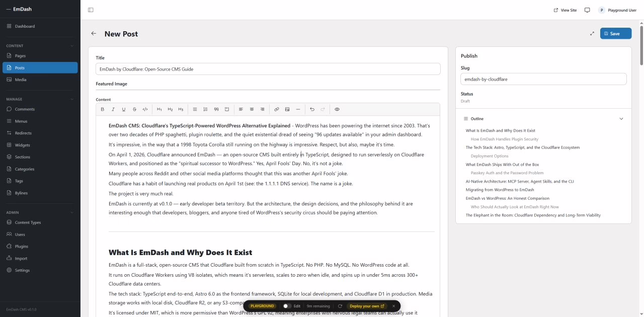Open Redirects management
Screen dimensions: 644x317
[40, 133]
